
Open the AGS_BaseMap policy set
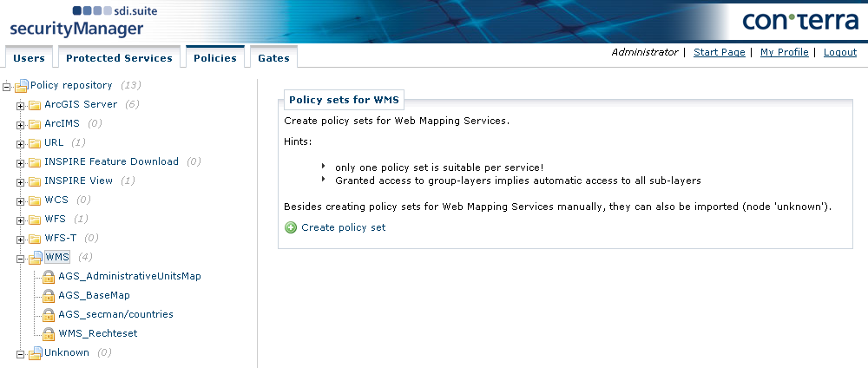[94, 295]
